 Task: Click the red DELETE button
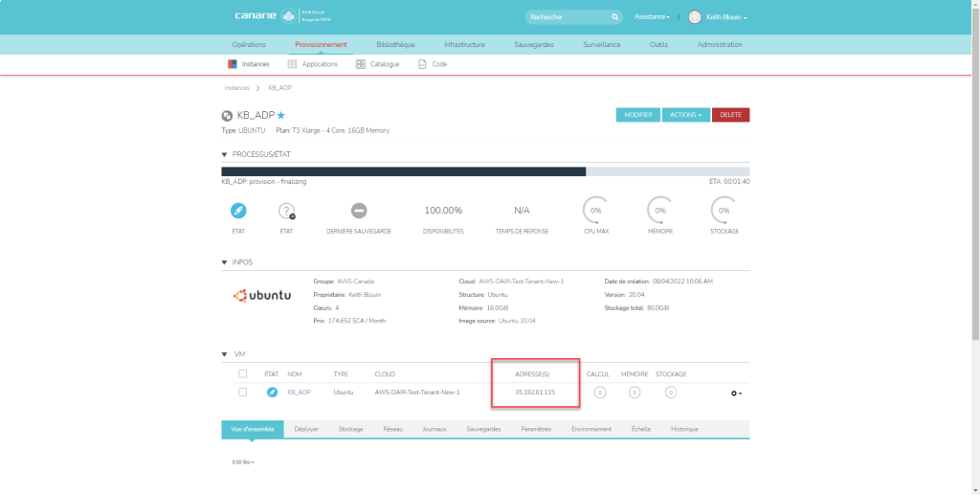[x=730, y=115]
